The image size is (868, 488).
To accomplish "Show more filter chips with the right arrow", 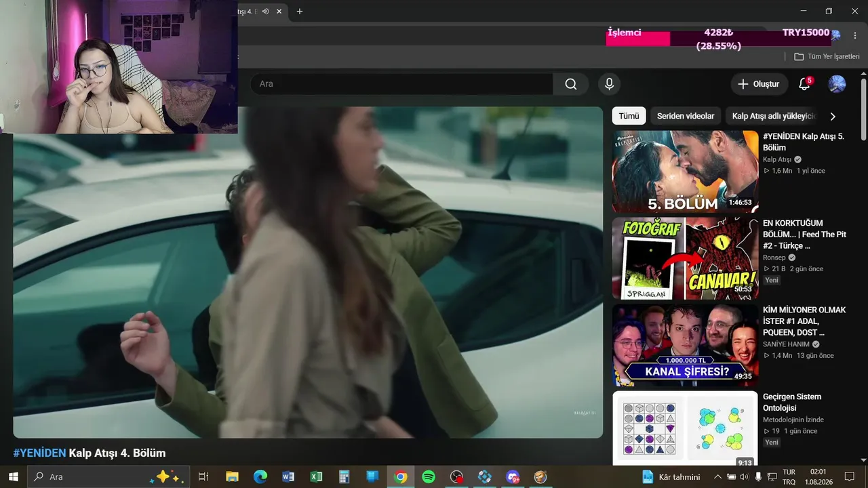I will [833, 117].
